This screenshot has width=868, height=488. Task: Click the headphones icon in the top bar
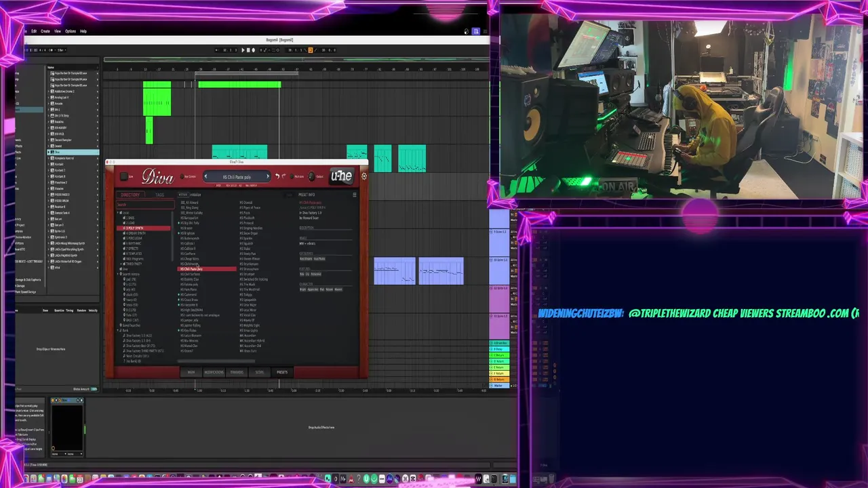point(467,31)
